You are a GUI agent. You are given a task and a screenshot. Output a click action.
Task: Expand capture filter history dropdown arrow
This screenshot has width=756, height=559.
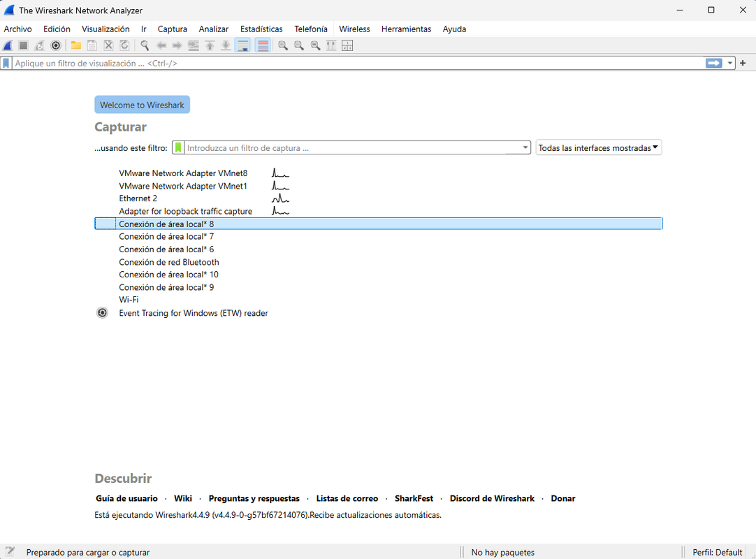[x=525, y=147]
